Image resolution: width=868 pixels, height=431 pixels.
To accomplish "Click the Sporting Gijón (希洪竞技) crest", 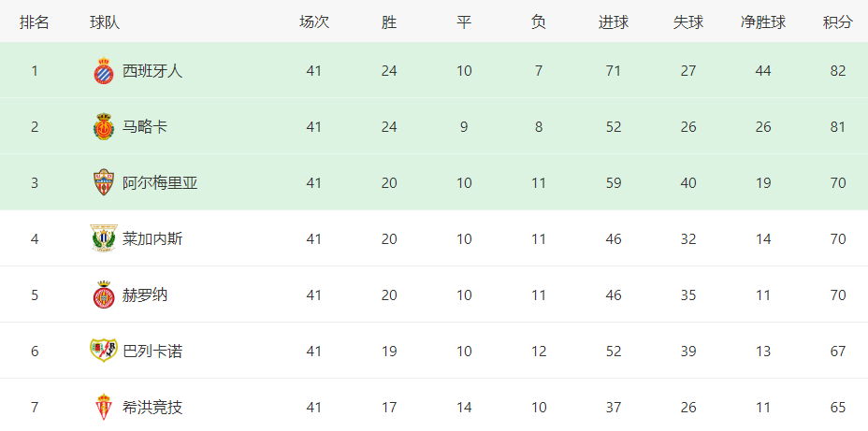I will coord(104,408).
